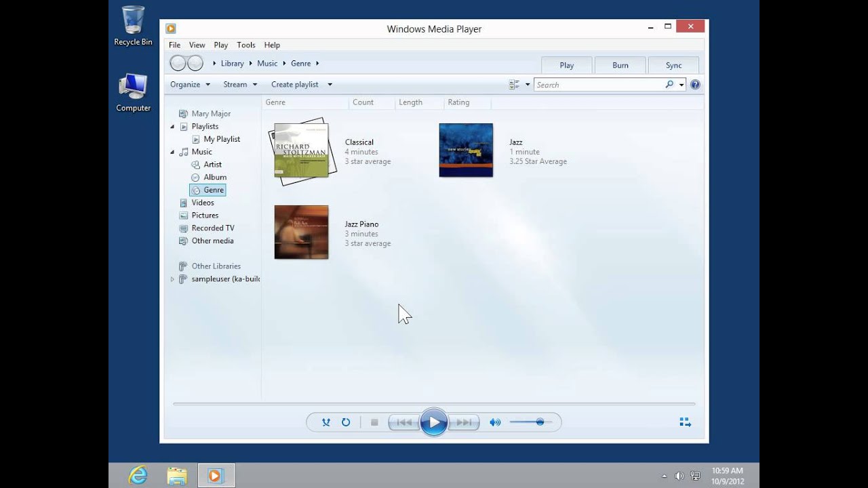Click Genre in the breadcrumb
This screenshot has height=488, width=868.
(301, 63)
